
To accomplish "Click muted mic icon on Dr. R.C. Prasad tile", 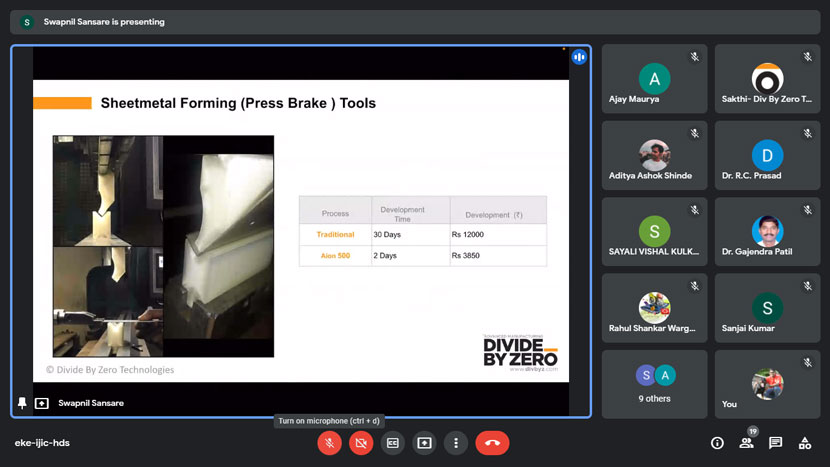I will pos(807,133).
